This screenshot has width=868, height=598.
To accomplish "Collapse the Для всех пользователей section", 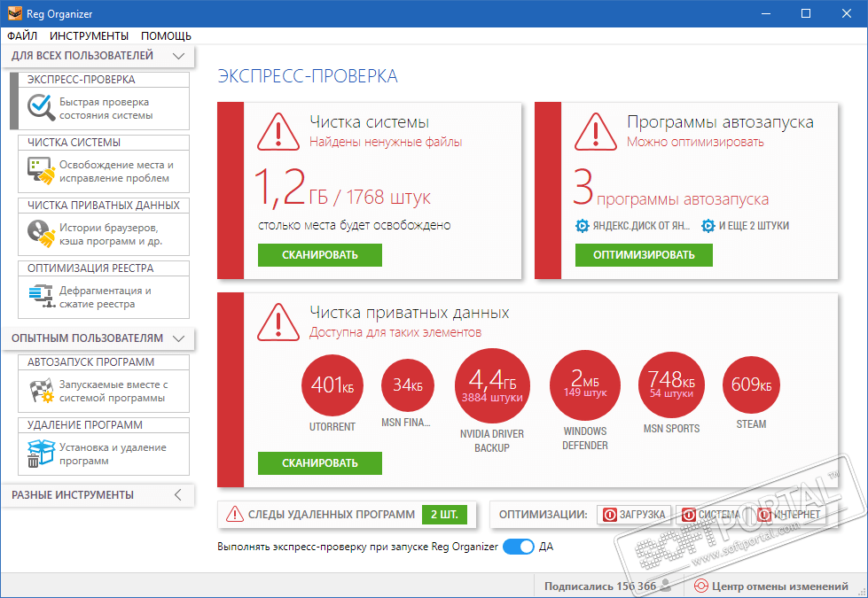I will [178, 56].
